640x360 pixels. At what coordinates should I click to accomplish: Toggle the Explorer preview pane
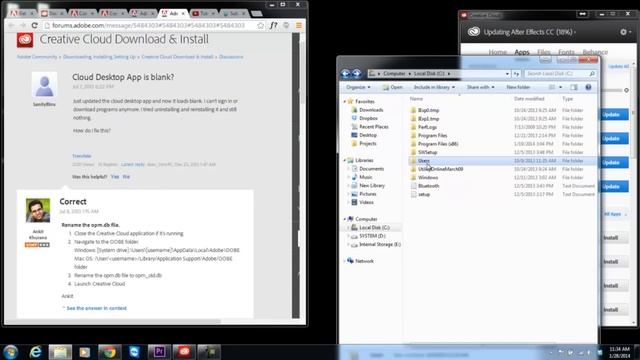574,87
